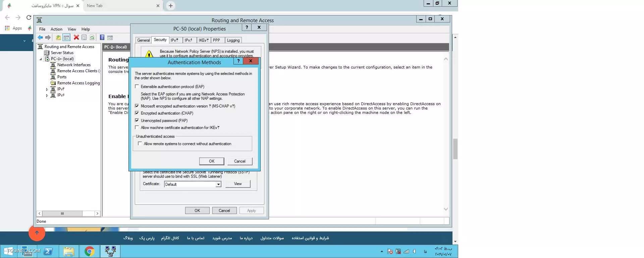Click the blue Back arrow in RRAS toolbar
The width and height of the screenshot is (644, 258).
pos(40,38)
